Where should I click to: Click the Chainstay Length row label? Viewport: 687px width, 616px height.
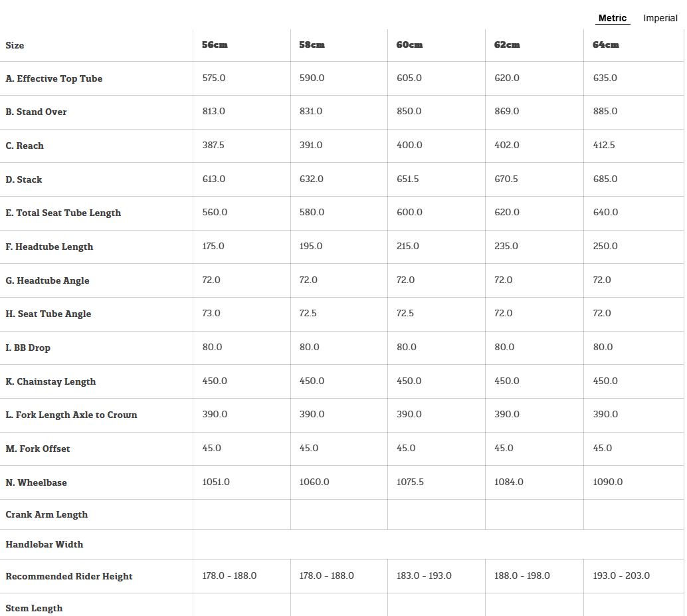(50, 381)
